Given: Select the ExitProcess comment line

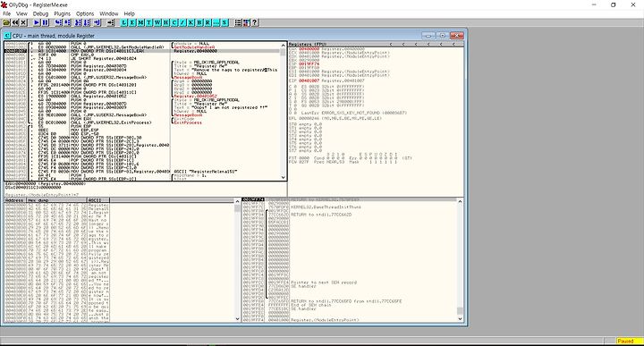Looking at the screenshot, I should click(188, 122).
